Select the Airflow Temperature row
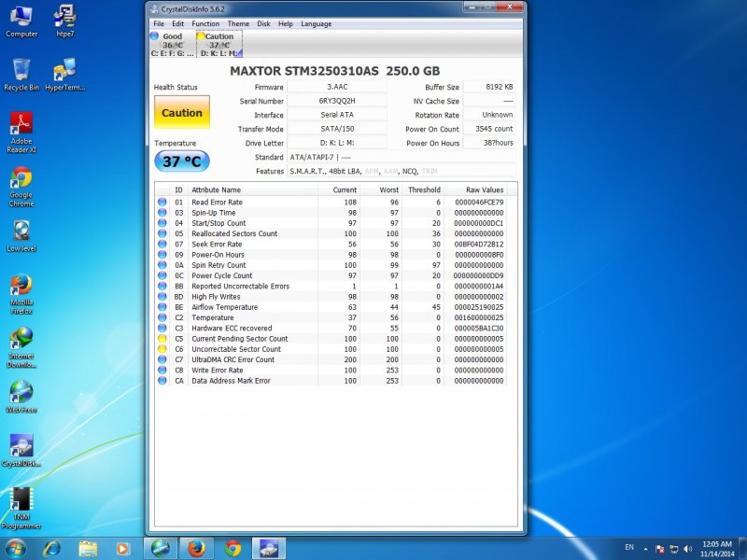 click(x=331, y=307)
